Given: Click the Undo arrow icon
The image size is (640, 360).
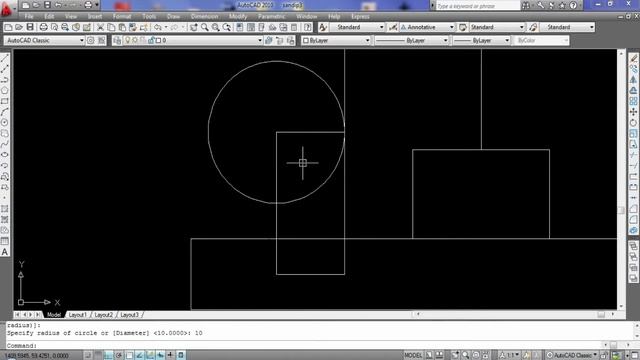Looking at the screenshot, I should click(x=158, y=27).
